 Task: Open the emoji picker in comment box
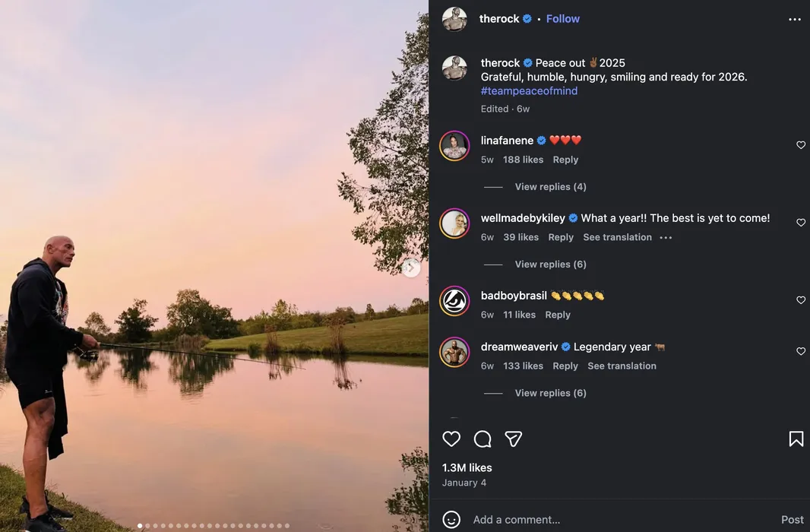[451, 520]
